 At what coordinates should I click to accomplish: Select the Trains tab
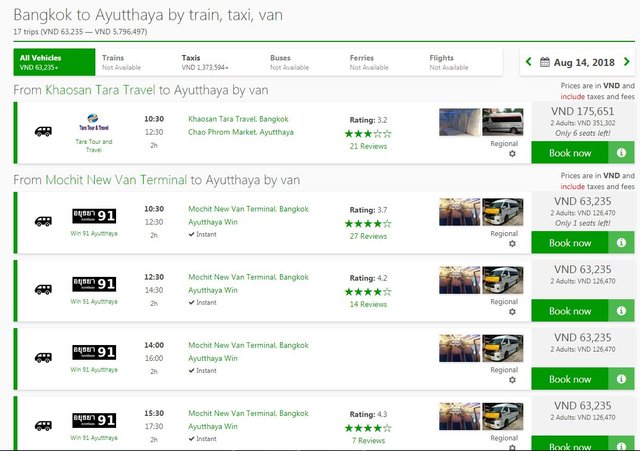click(x=121, y=62)
